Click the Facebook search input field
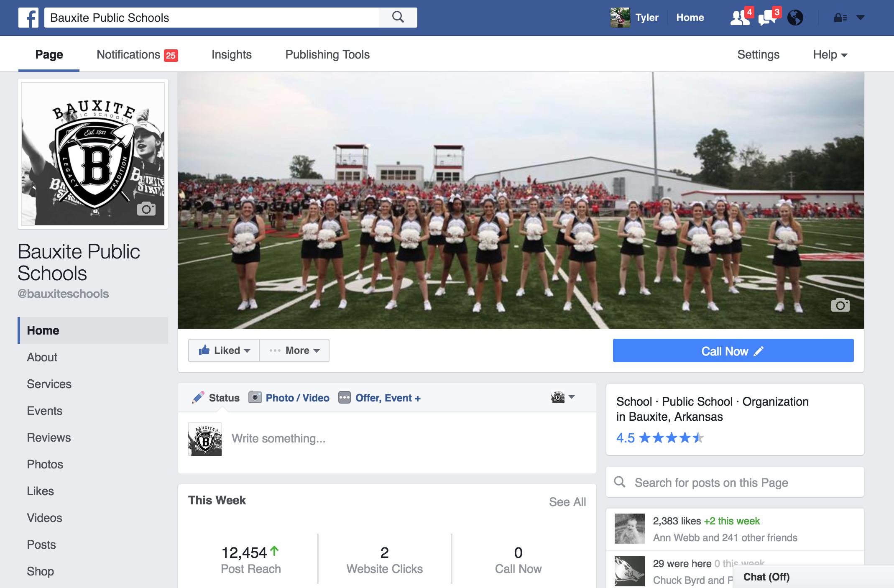This screenshot has height=588, width=894. point(212,18)
